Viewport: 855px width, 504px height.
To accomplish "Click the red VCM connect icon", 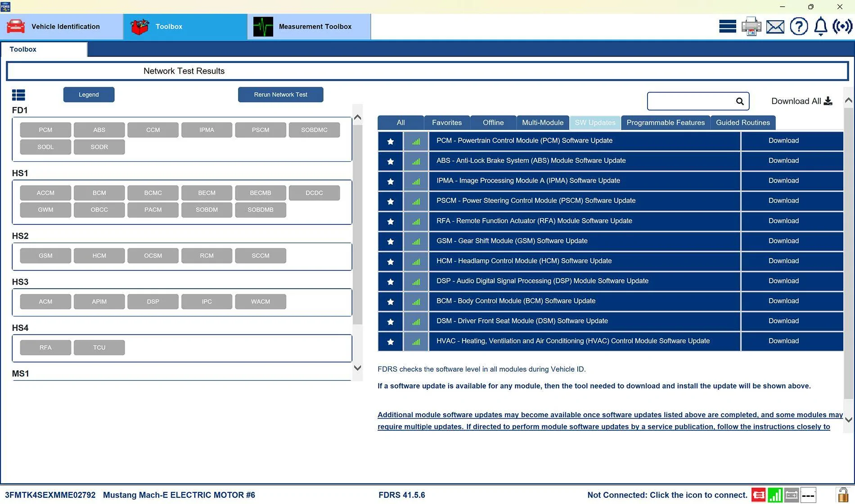I will [758, 495].
